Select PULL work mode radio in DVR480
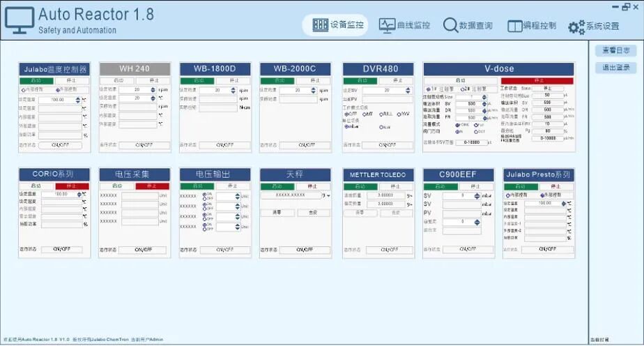The width and height of the screenshot is (644, 346). pyautogui.click(x=381, y=114)
